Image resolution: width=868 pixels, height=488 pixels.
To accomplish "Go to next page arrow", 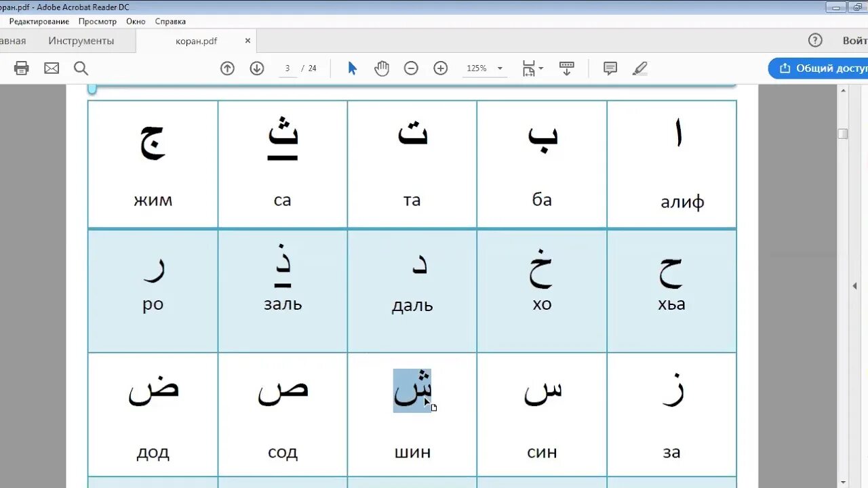I will [257, 68].
